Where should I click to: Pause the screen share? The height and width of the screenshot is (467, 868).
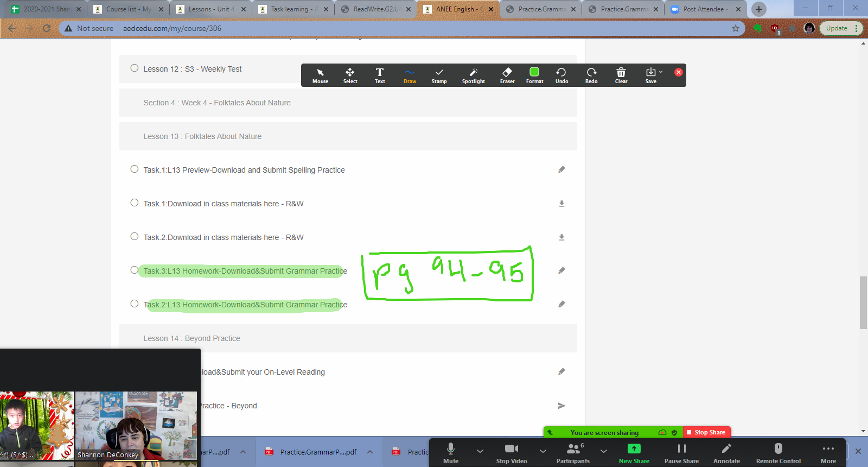click(682, 453)
